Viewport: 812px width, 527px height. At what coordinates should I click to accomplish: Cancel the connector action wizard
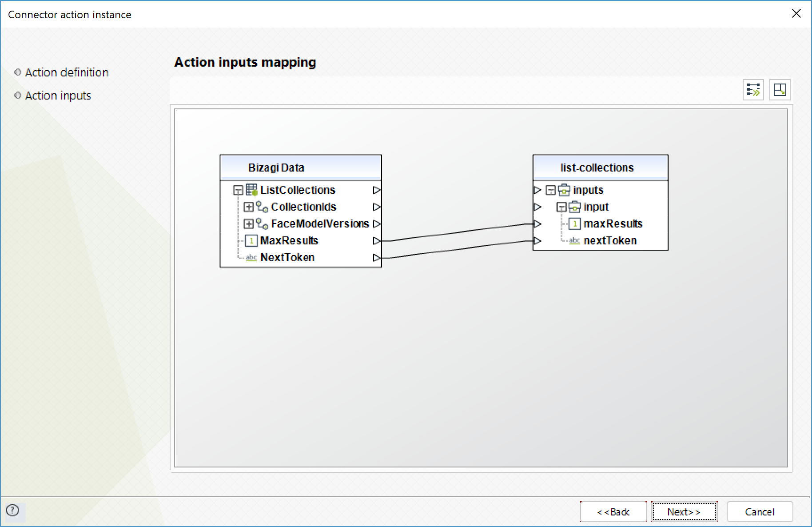(760, 512)
